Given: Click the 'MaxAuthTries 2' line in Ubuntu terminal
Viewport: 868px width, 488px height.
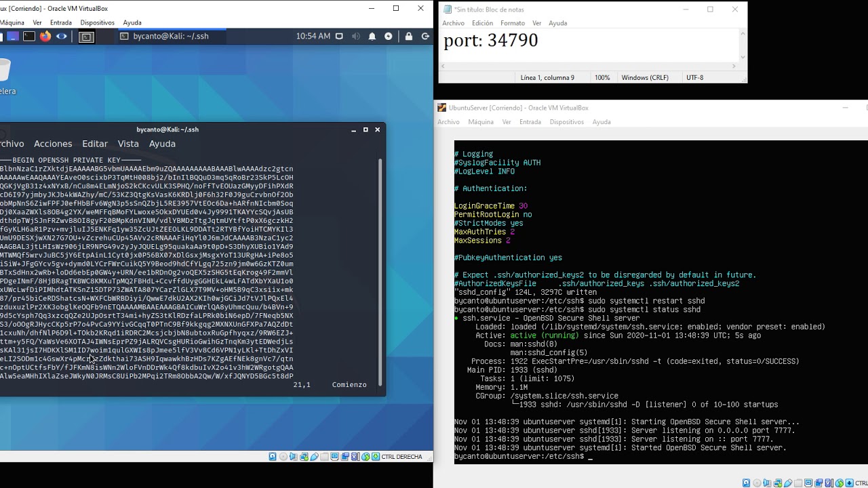Looking at the screenshot, I should 484,232.
